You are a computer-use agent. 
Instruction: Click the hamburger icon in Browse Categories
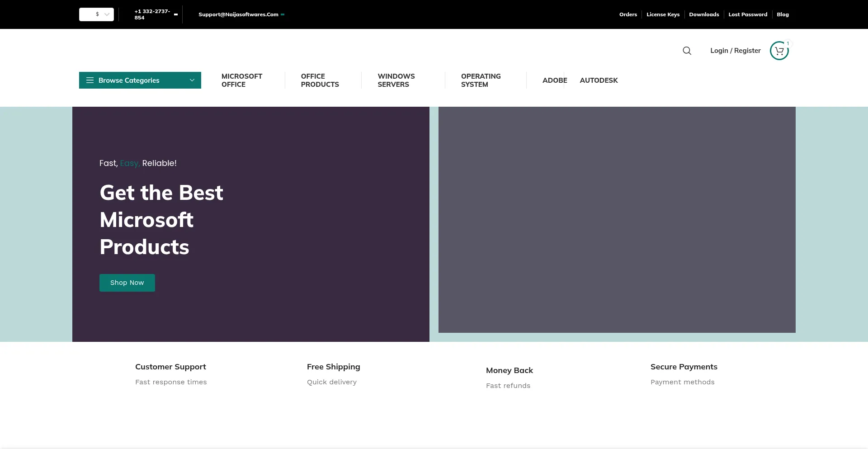pos(90,80)
